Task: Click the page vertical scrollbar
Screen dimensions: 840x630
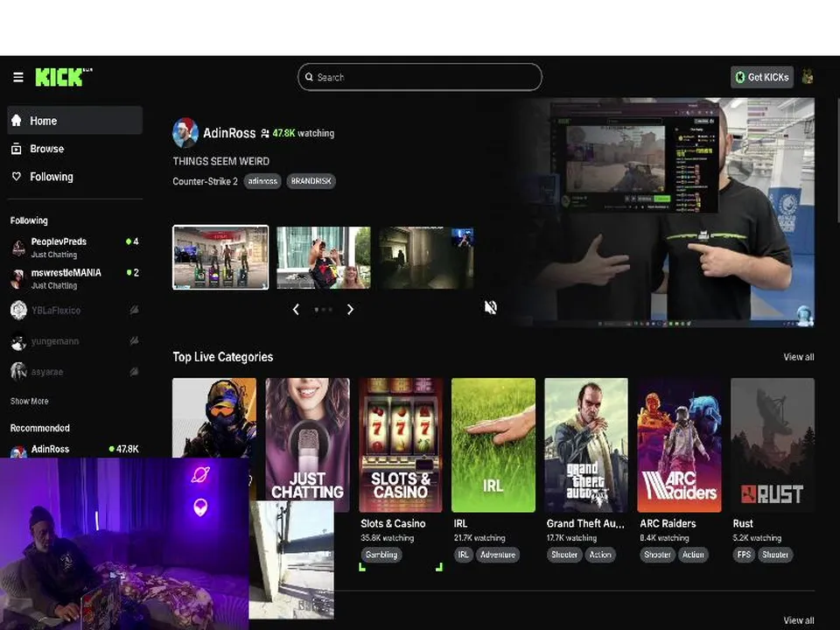Action: 836,161
